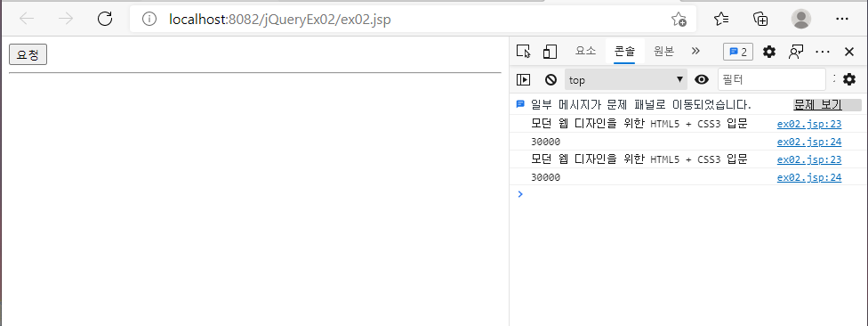Open console settings gear

849,80
